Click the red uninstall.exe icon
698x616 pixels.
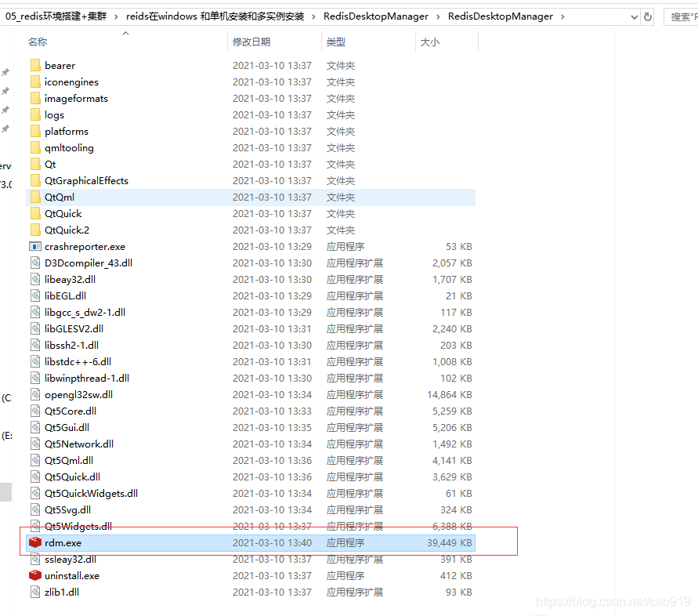coord(35,575)
